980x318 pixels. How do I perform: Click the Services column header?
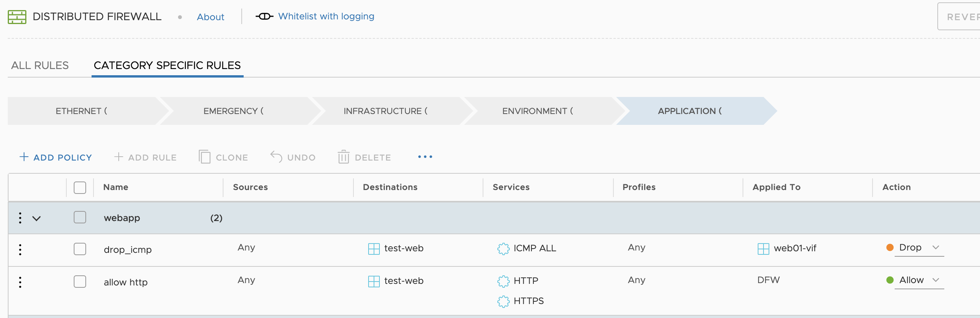511,187
